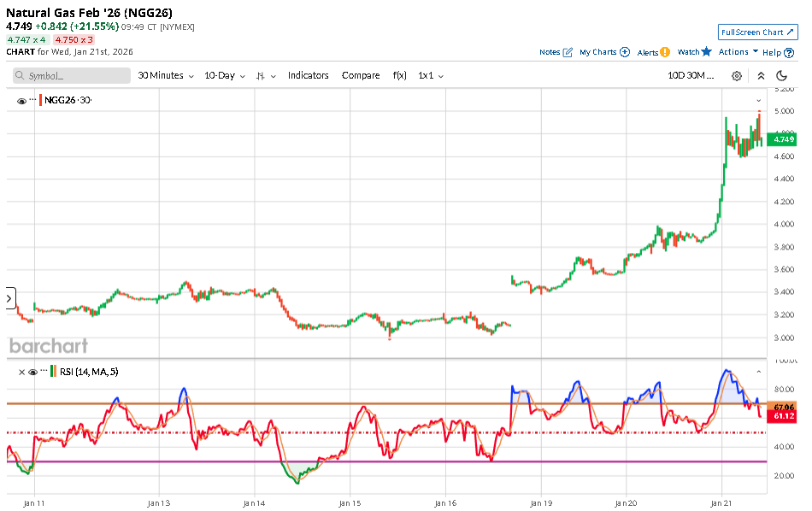The height and width of the screenshot is (511, 812).
Task: Click the Symbol search input field
Action: (77, 76)
